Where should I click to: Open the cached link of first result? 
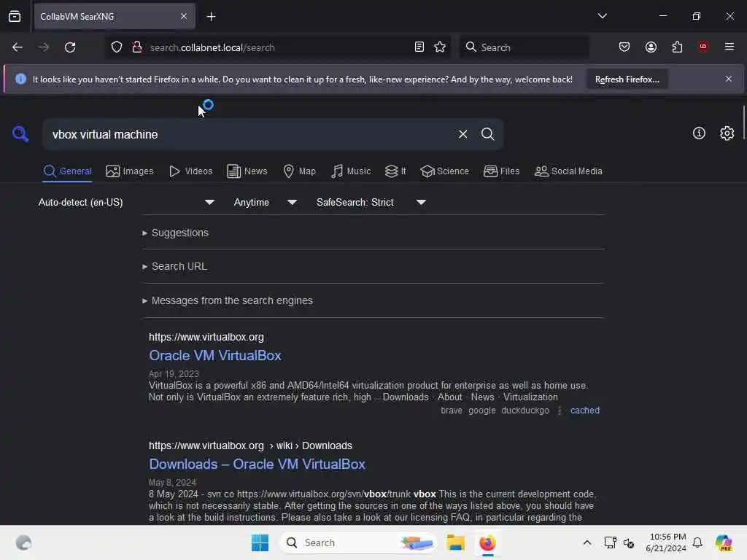point(585,411)
